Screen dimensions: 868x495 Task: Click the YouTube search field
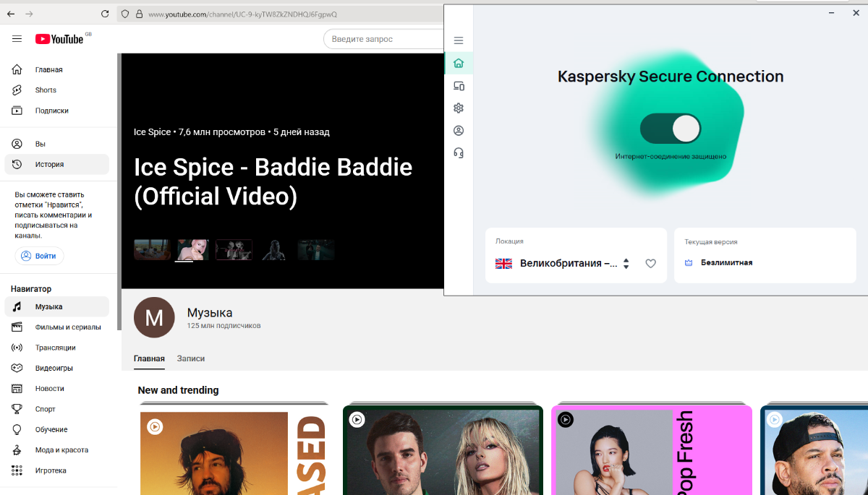tap(383, 39)
